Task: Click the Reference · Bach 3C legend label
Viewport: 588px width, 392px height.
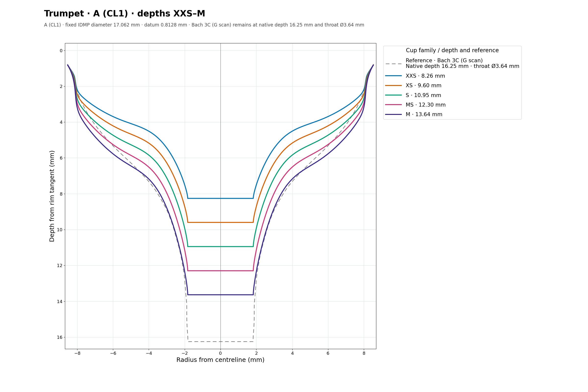Action: (462, 63)
